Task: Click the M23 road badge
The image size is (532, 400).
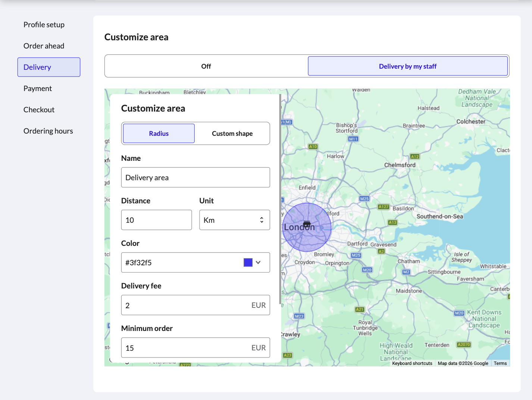Action: [x=299, y=316]
